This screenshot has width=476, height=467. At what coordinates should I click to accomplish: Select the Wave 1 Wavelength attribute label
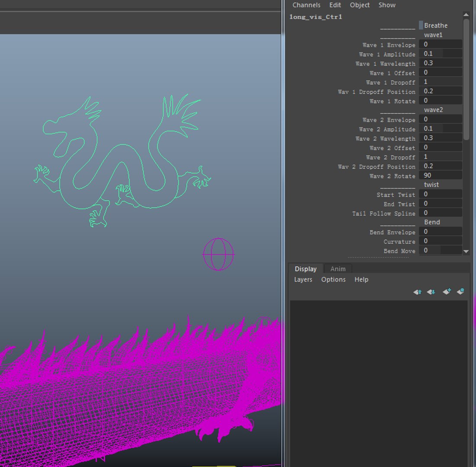[x=385, y=64]
